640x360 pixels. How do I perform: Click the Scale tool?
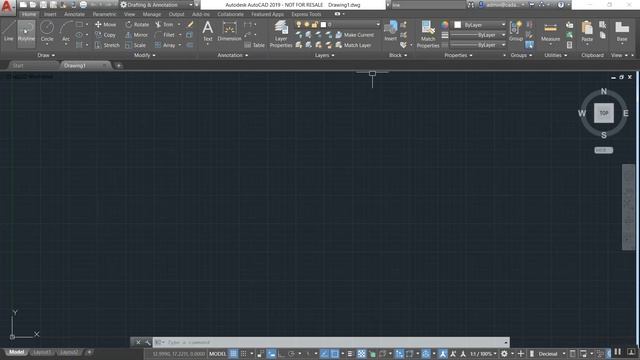click(135, 45)
